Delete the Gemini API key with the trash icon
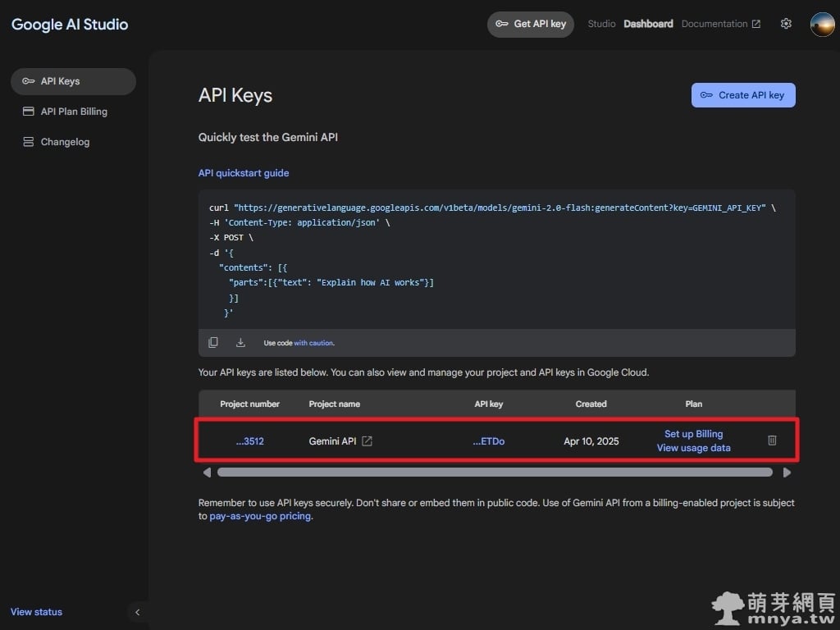This screenshot has width=840, height=630. pos(772,441)
